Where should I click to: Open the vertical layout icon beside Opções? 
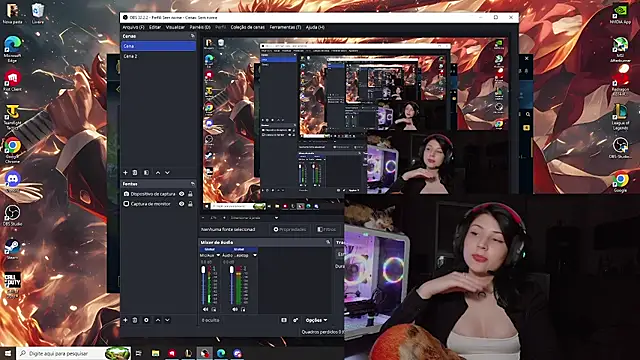click(x=284, y=320)
